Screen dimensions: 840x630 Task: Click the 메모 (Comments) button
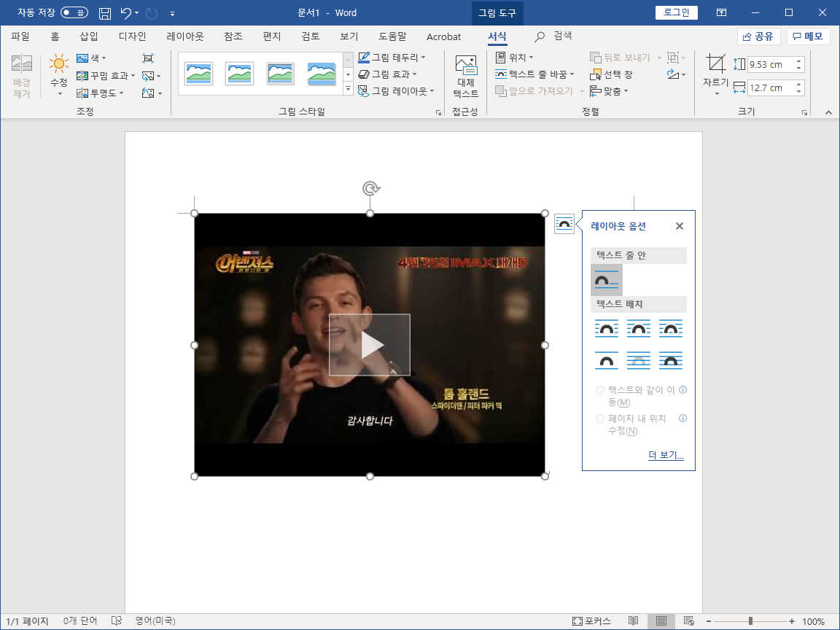click(809, 36)
